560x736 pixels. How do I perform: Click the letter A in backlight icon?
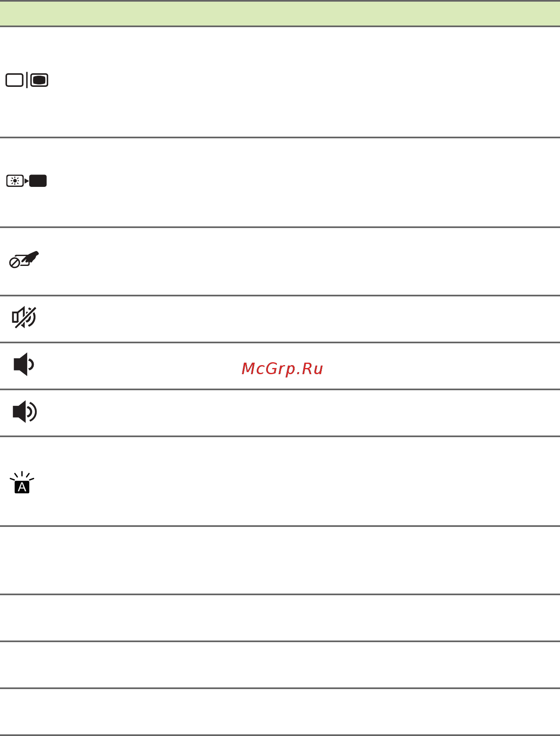tap(22, 487)
